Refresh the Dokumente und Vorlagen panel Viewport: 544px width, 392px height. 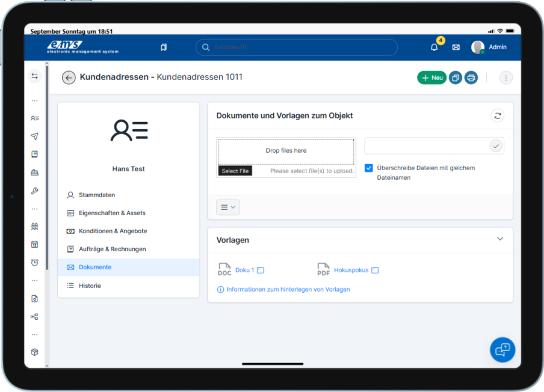pyautogui.click(x=497, y=115)
